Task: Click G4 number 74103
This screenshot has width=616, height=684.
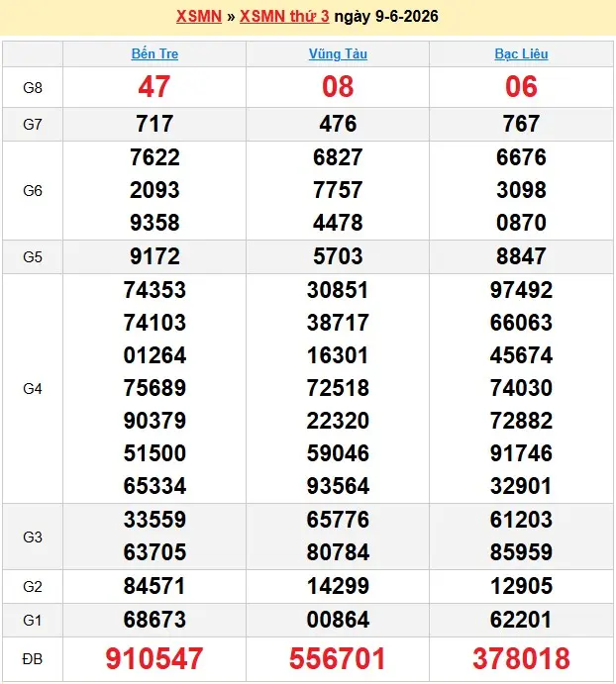Action: pos(154,323)
